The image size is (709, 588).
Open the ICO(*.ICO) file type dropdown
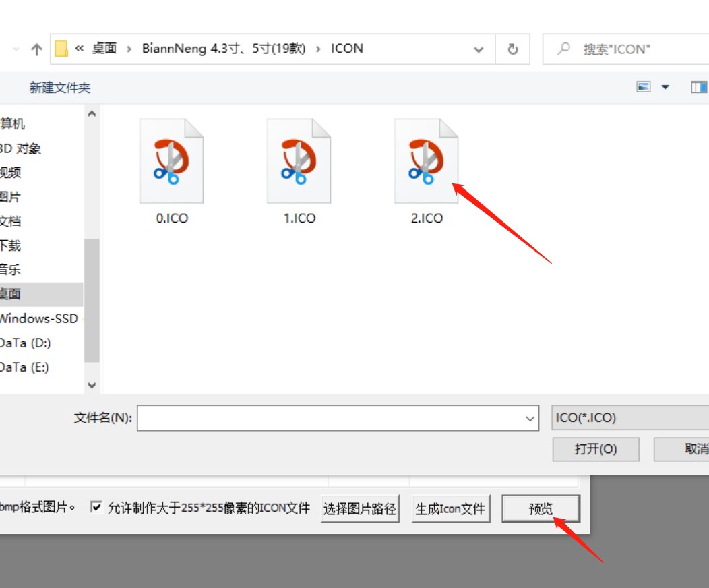tap(630, 417)
